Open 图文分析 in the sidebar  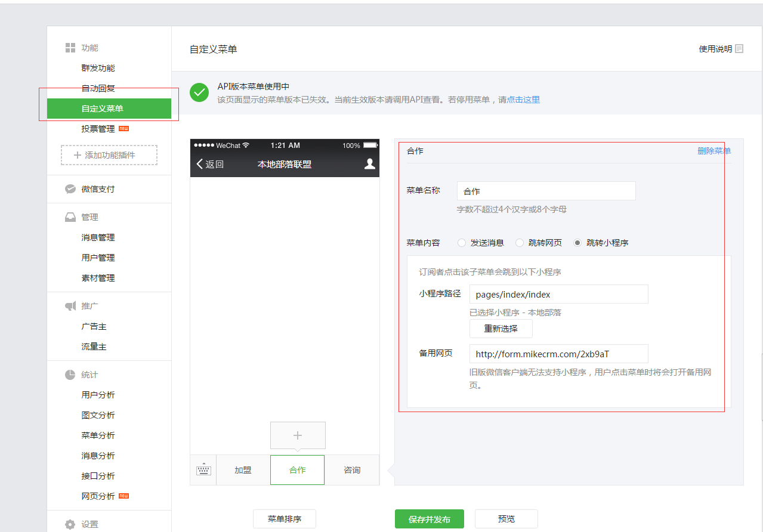pos(98,415)
